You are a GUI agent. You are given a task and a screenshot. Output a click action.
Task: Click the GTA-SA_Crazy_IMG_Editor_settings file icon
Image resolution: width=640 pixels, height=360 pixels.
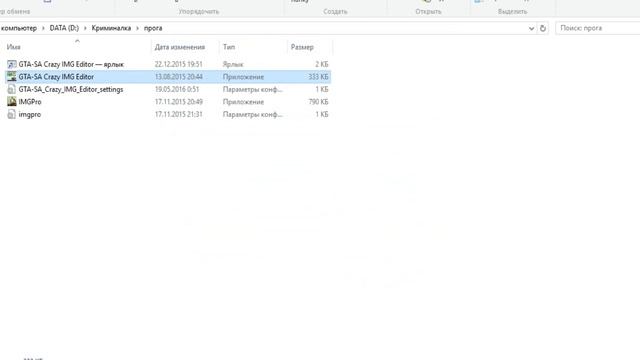pyautogui.click(x=11, y=89)
